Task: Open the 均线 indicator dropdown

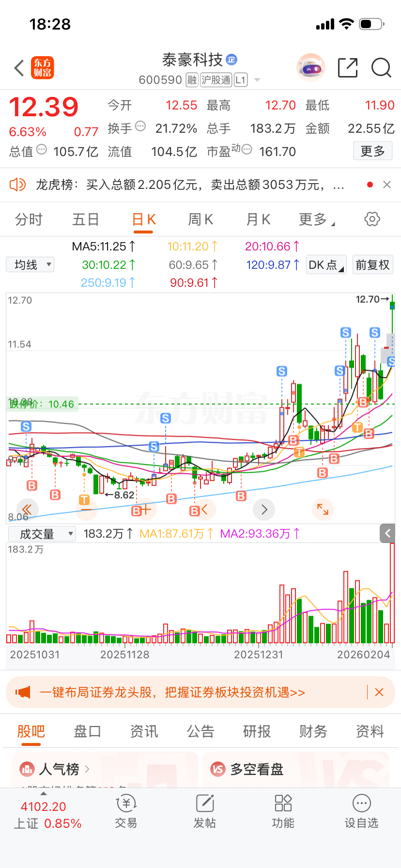Action: (x=30, y=264)
